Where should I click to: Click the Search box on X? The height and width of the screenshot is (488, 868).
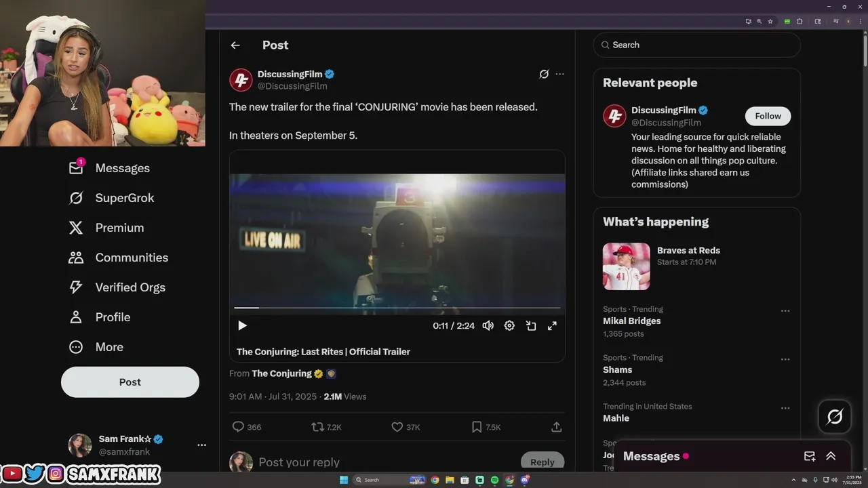[696, 45]
